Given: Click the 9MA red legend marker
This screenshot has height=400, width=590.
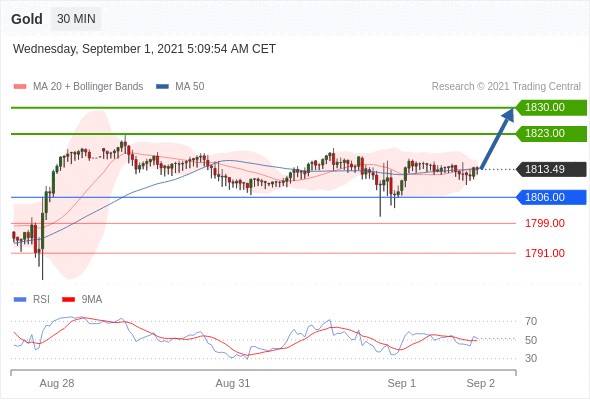Looking at the screenshot, I should (x=68, y=300).
